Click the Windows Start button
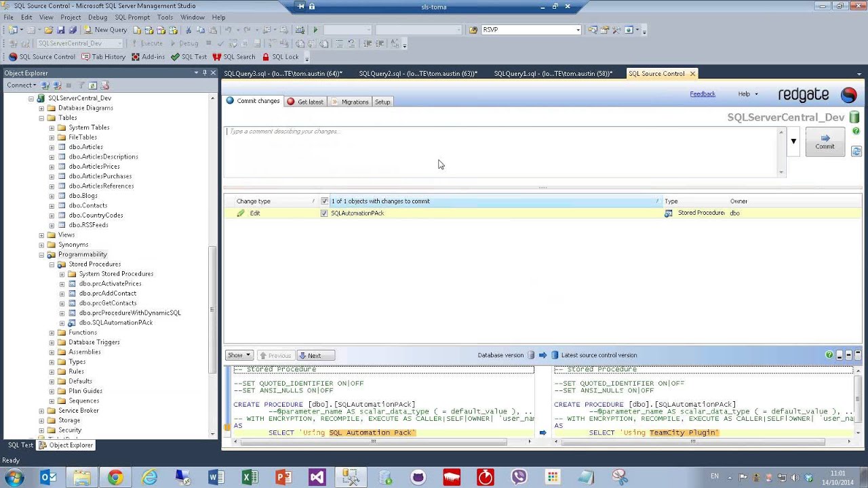 [14, 477]
